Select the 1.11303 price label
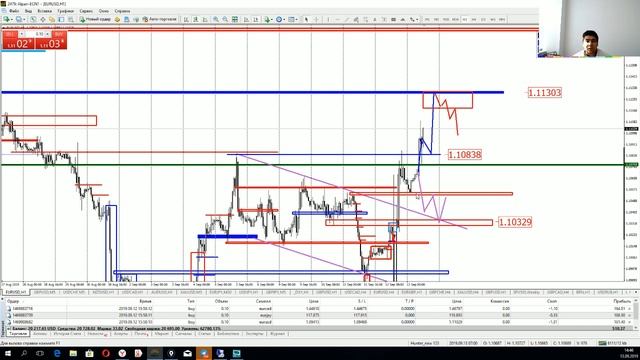 (x=544, y=93)
